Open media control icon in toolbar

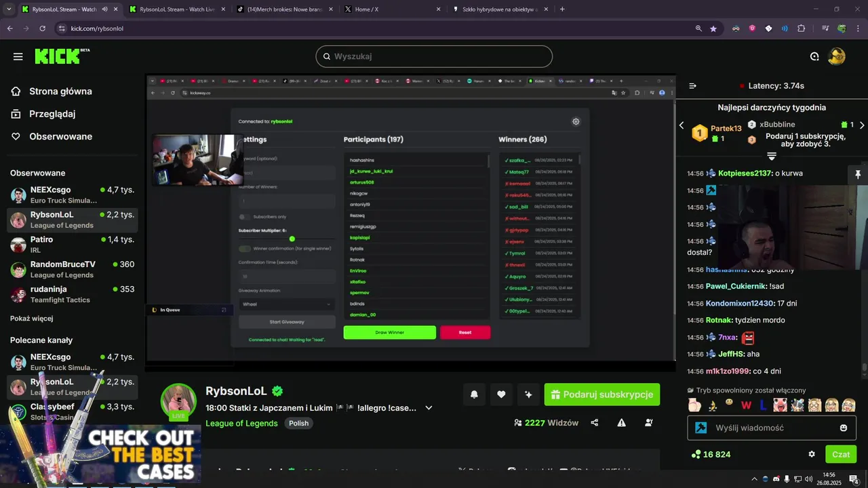tap(825, 28)
